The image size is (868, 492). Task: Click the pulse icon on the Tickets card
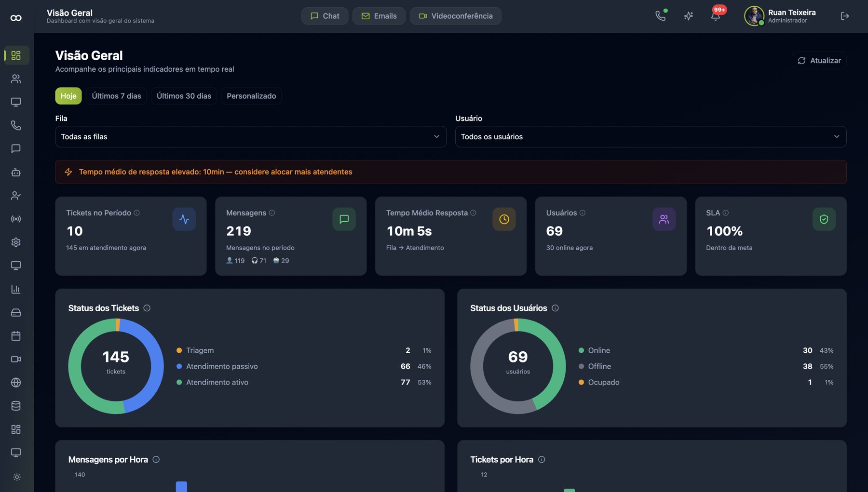[x=184, y=219]
